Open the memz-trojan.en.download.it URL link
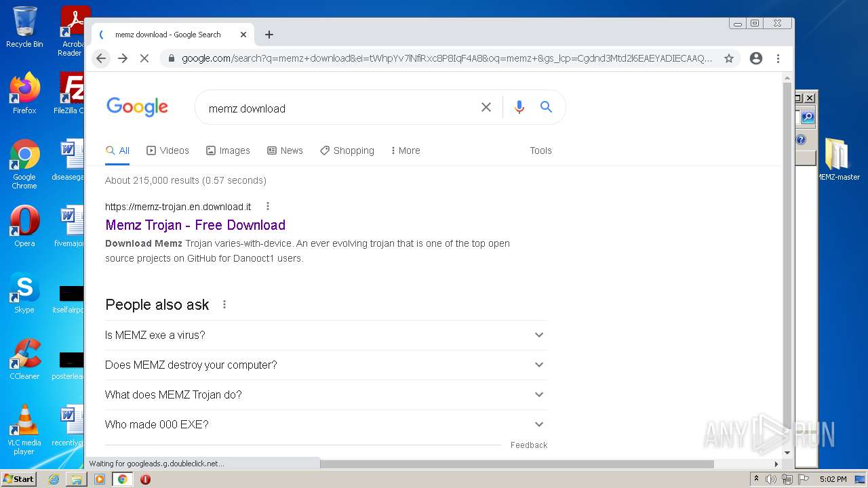Screen dimensions: 868x488 pyautogui.click(x=178, y=207)
